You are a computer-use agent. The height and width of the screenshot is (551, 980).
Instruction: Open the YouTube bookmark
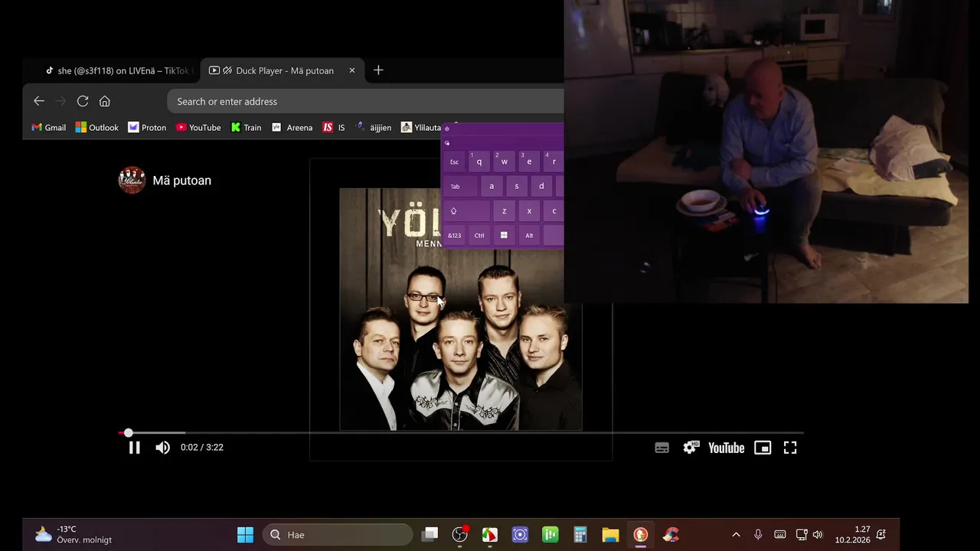[198, 128]
